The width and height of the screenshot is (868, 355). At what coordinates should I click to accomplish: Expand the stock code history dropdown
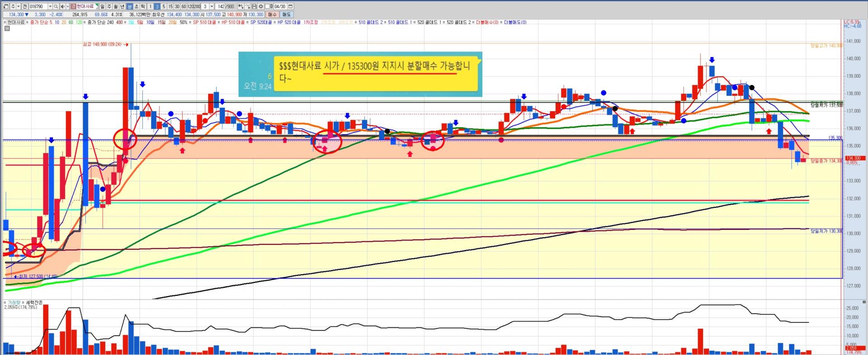coord(50,7)
